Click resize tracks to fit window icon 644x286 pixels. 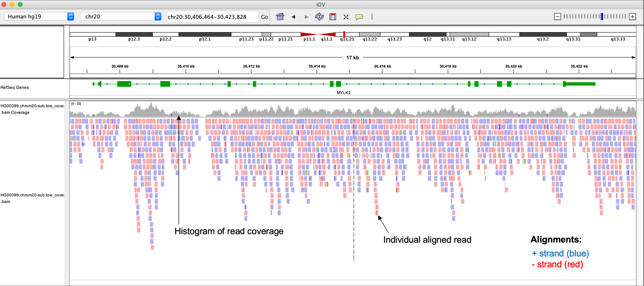point(346,17)
